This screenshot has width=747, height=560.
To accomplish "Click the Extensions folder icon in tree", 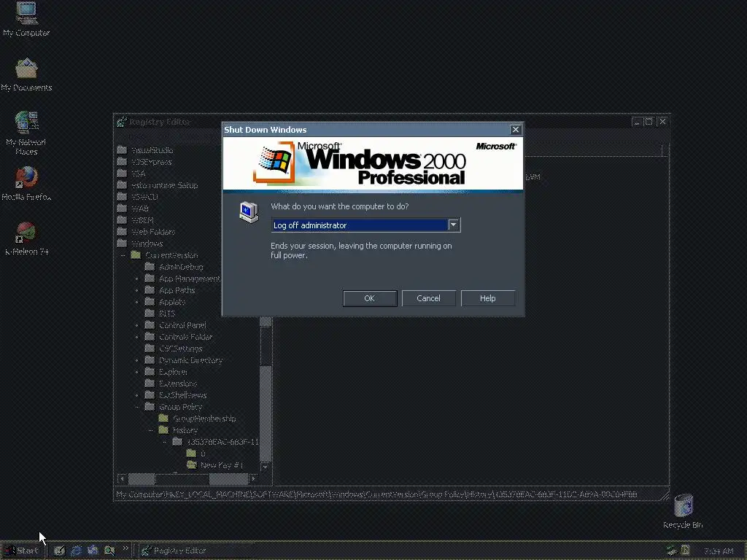I will pos(150,384).
